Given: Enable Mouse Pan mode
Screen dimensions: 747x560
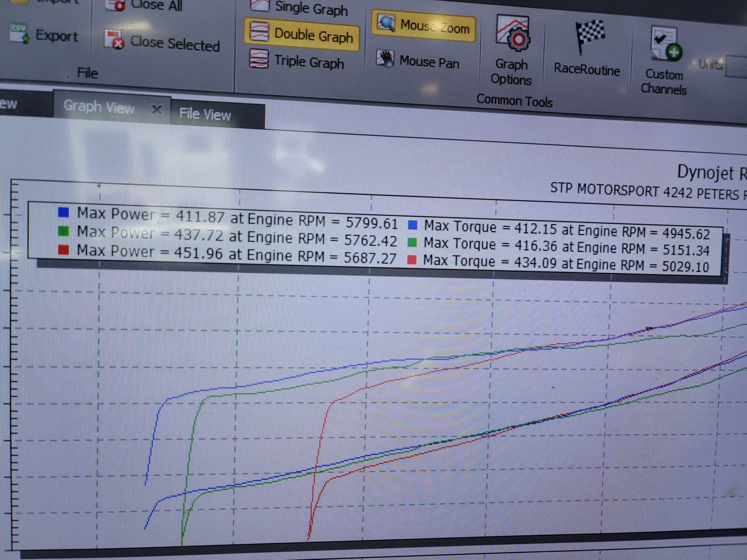Looking at the screenshot, I should pos(430,62).
